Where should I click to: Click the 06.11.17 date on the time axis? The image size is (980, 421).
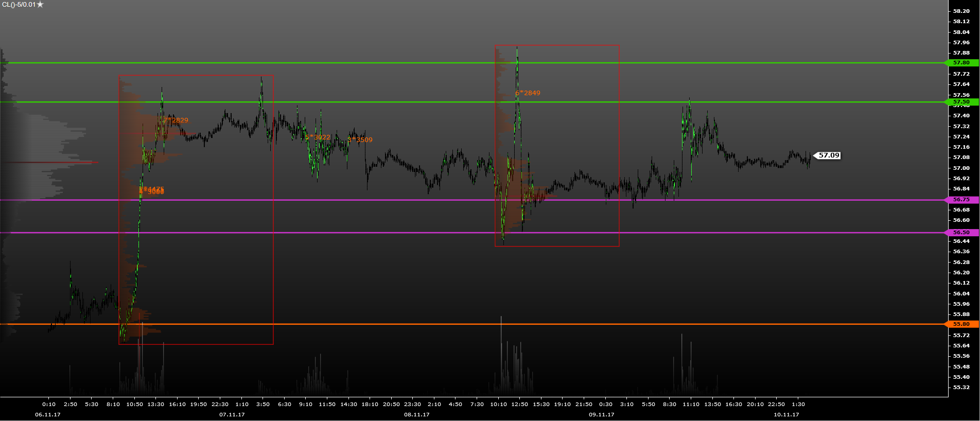click(x=48, y=414)
